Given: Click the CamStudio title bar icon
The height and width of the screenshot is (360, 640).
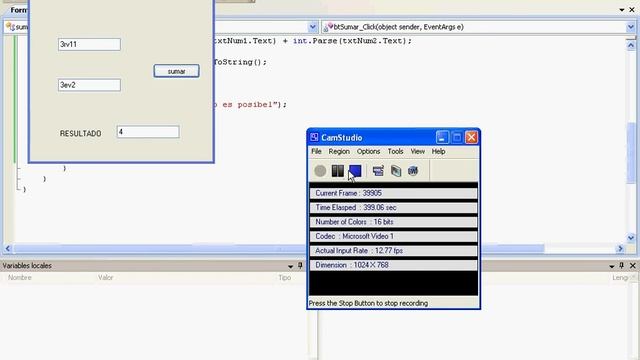Looking at the screenshot, I should [314, 137].
